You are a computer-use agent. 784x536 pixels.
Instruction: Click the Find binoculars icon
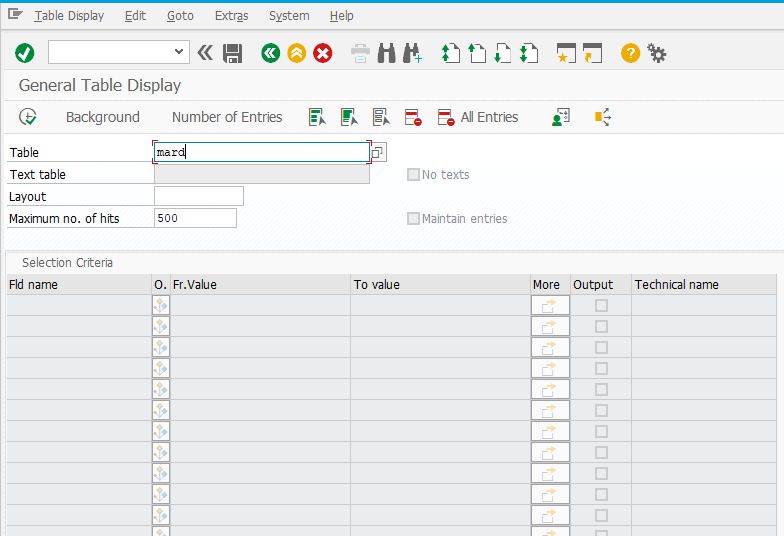pyautogui.click(x=386, y=53)
